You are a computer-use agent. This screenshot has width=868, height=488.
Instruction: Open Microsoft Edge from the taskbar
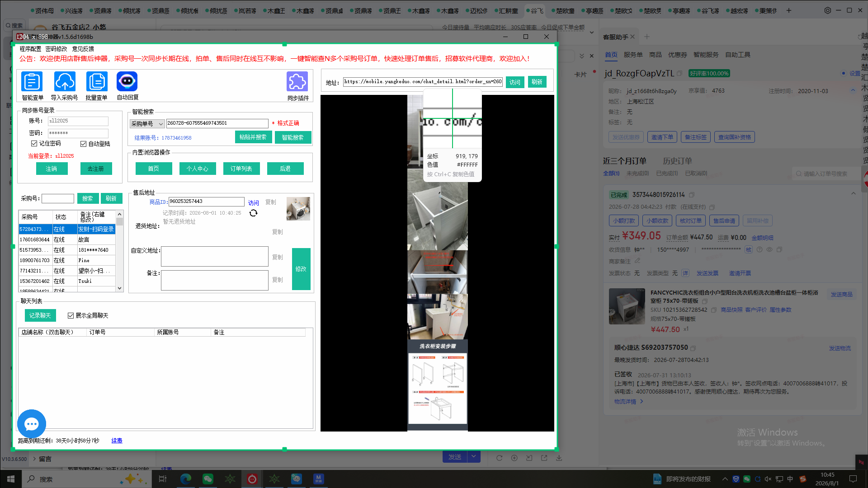pyautogui.click(x=186, y=479)
